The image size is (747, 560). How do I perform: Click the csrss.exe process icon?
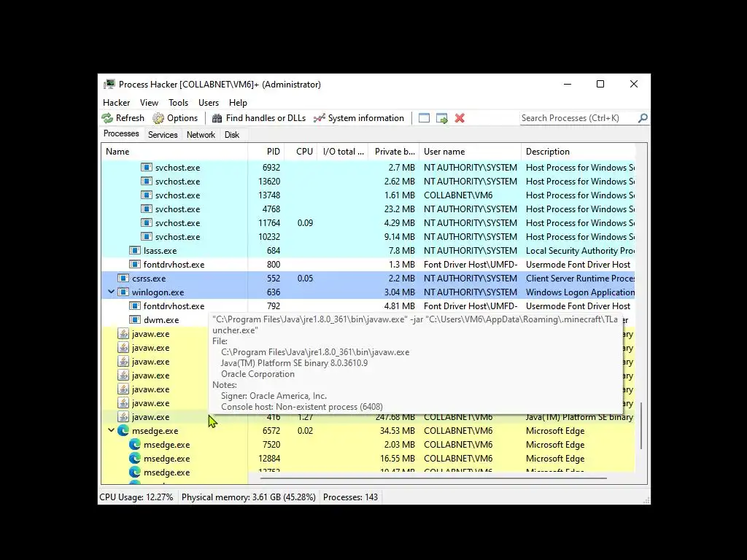123,278
